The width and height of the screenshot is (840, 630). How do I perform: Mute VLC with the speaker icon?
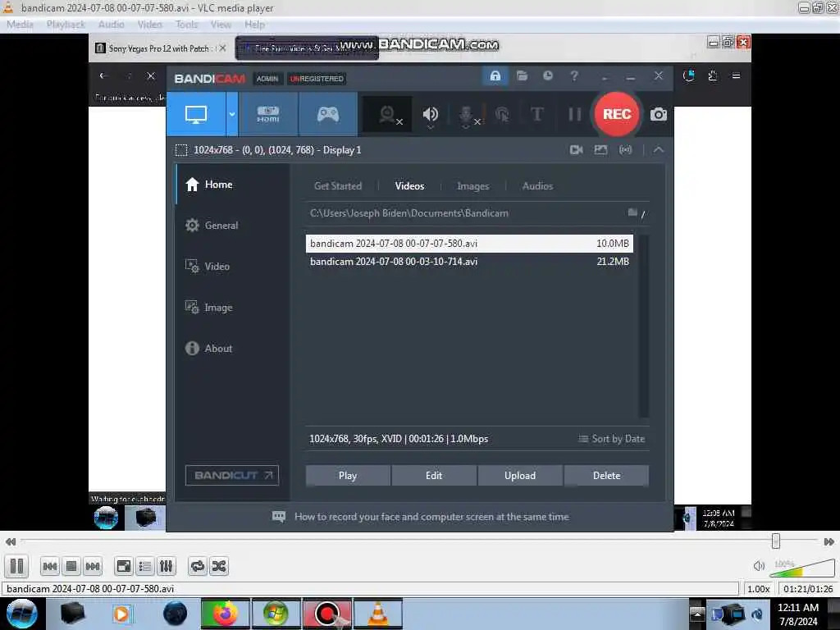pyautogui.click(x=759, y=566)
